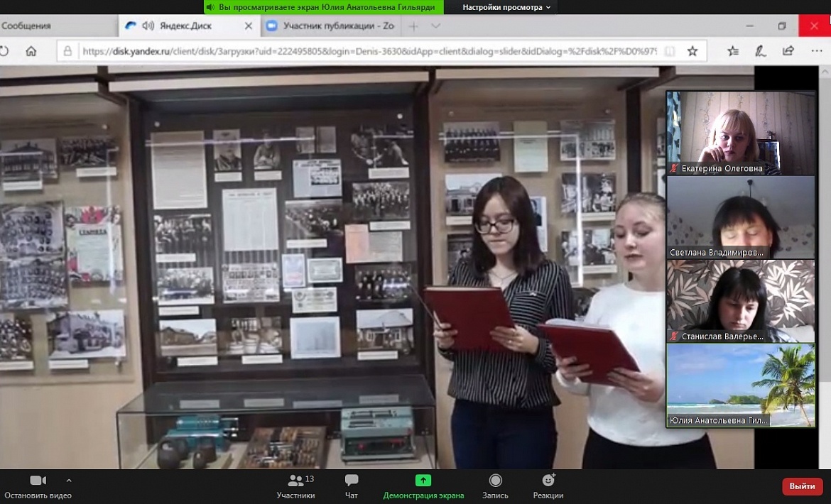Switch to Участник публикации Zoom tab
The width and height of the screenshot is (831, 504).
[331, 26]
